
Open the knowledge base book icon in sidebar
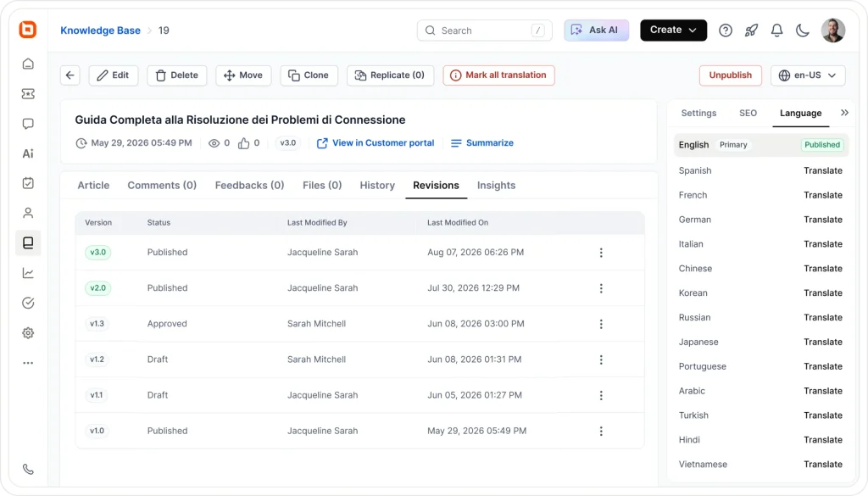pos(28,243)
